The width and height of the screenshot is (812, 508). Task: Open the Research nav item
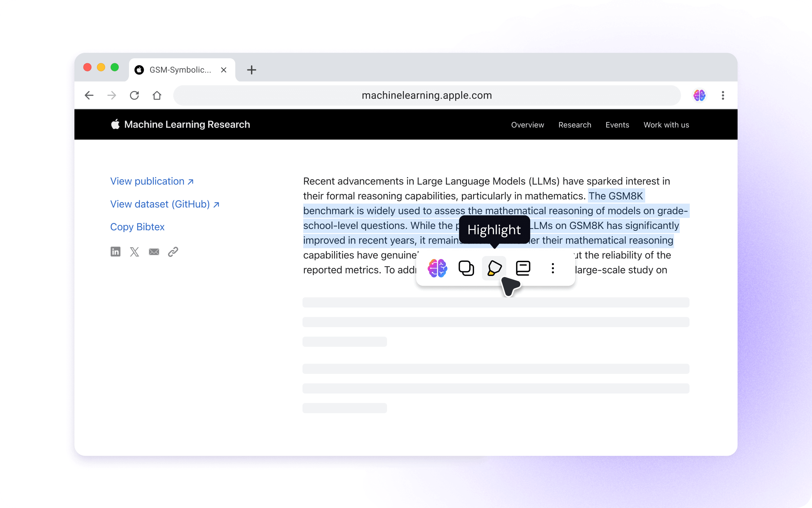tap(575, 125)
